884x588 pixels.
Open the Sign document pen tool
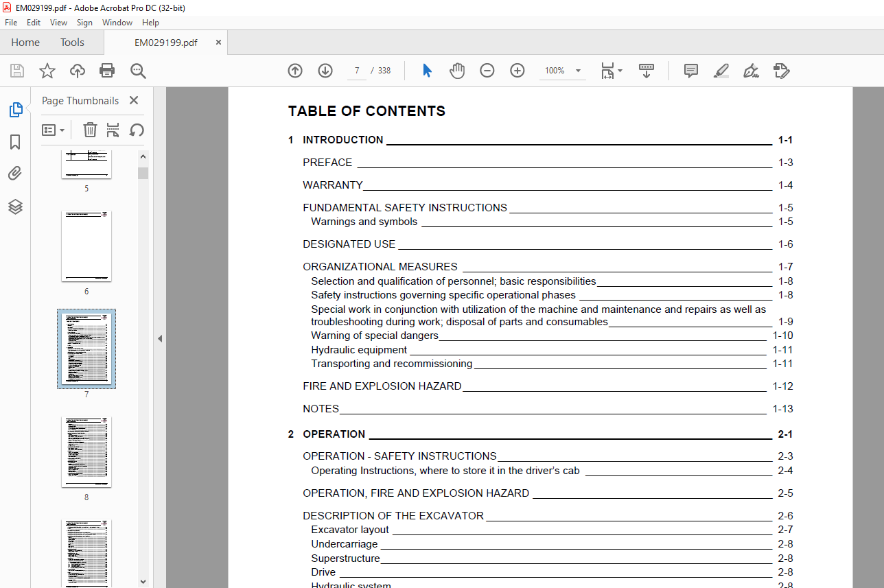pos(751,71)
